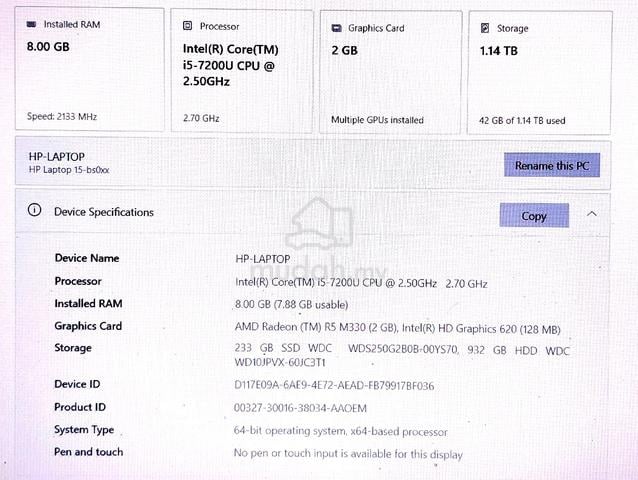This screenshot has width=638, height=480.
Task: Click the 233 GB SSD WDC storage value
Action: click(x=402, y=356)
